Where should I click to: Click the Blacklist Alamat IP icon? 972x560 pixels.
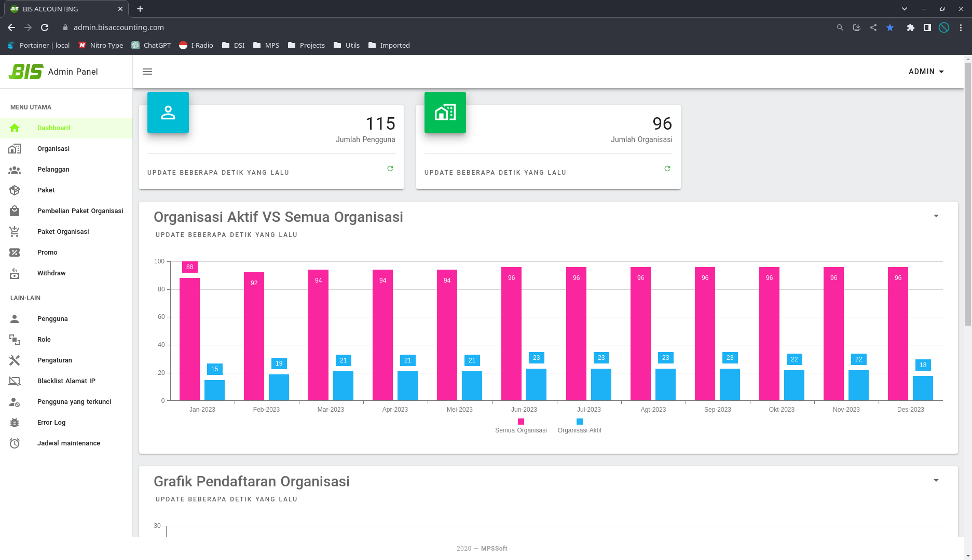(x=15, y=381)
